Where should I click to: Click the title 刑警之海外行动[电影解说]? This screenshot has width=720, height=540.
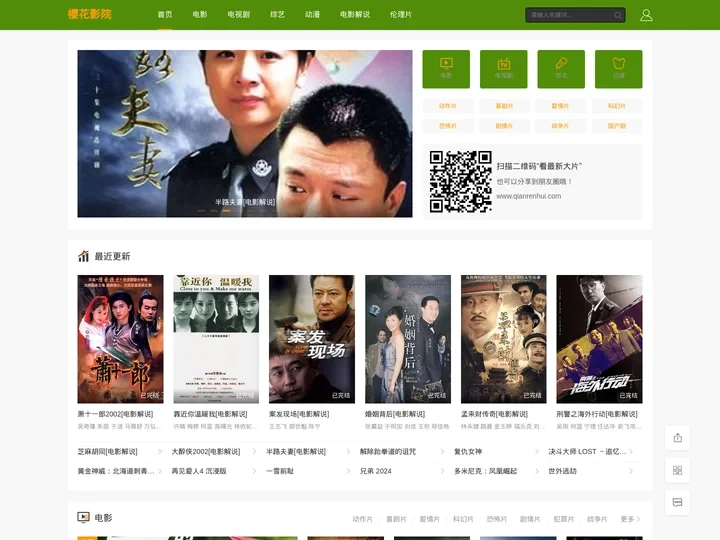[597, 414]
